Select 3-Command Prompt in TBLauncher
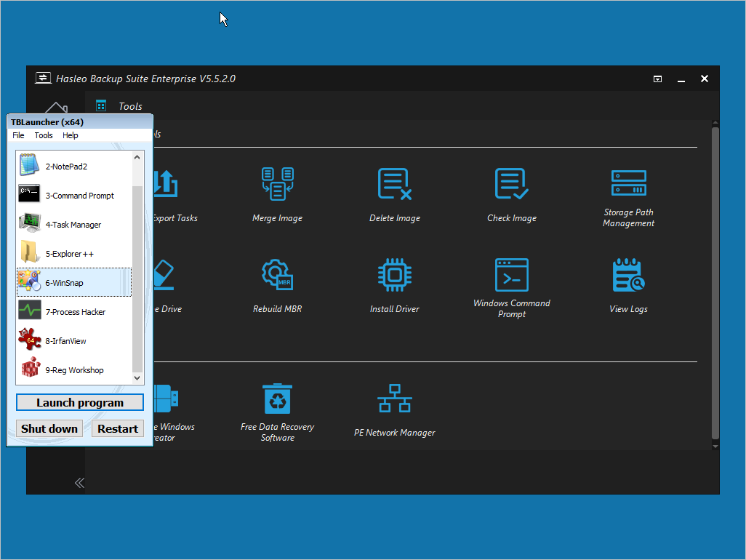Image resolution: width=746 pixels, height=560 pixels. coord(74,195)
